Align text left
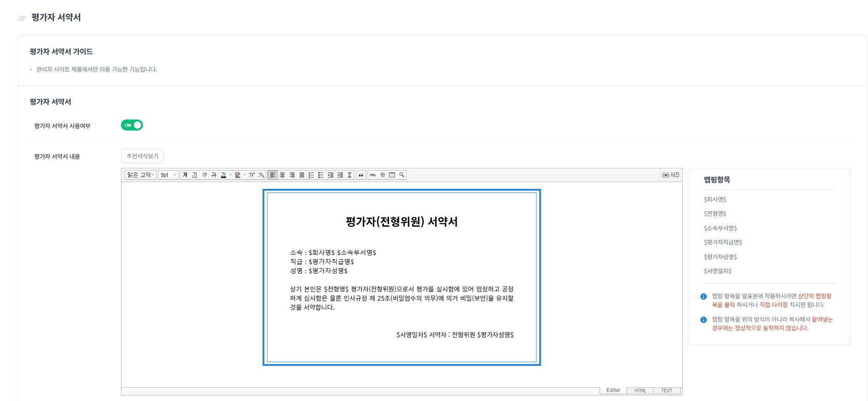The image size is (868, 401). pos(273,175)
